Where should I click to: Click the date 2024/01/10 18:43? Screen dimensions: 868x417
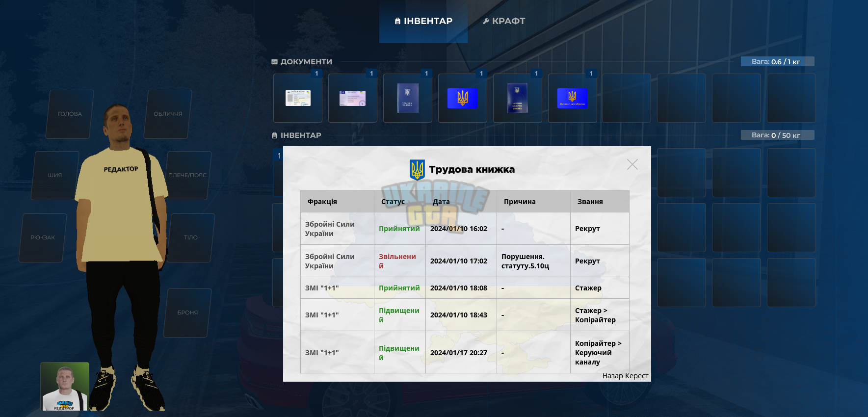click(x=459, y=315)
